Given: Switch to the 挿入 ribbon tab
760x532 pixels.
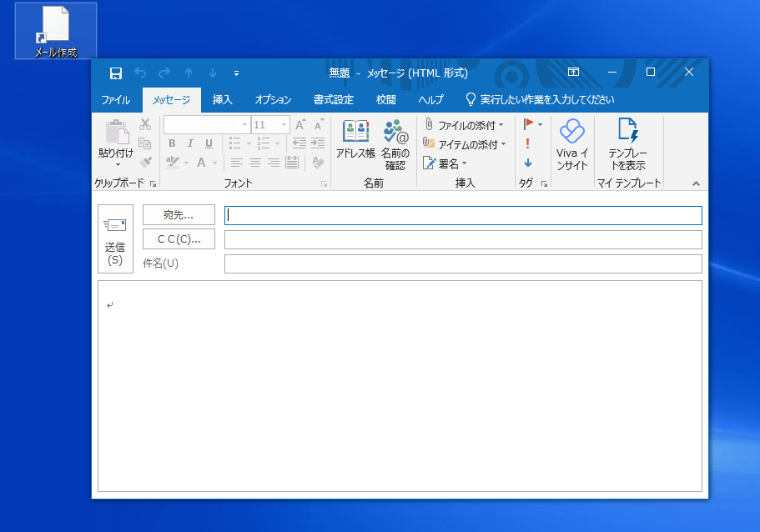Looking at the screenshot, I should 223,100.
